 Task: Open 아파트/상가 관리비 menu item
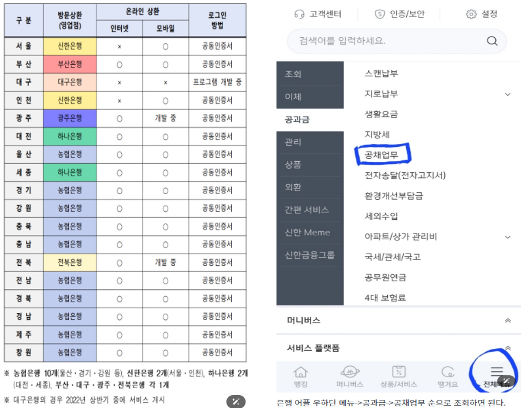pos(400,236)
